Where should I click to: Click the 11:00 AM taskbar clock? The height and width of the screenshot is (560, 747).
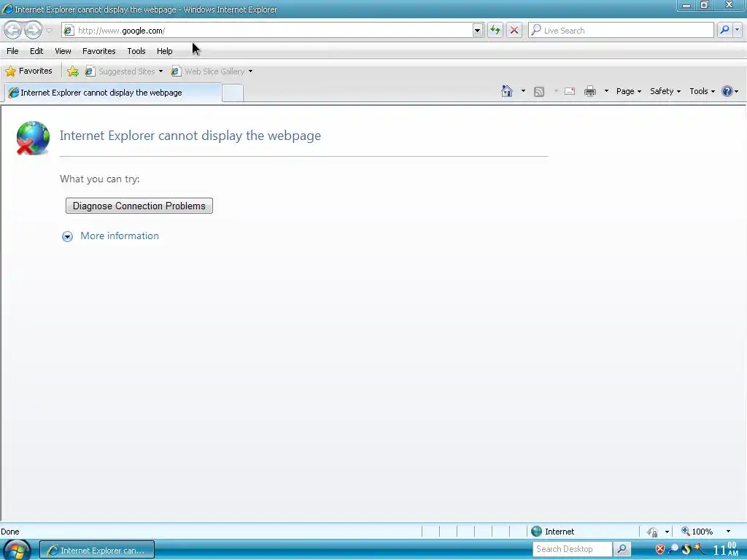click(726, 550)
